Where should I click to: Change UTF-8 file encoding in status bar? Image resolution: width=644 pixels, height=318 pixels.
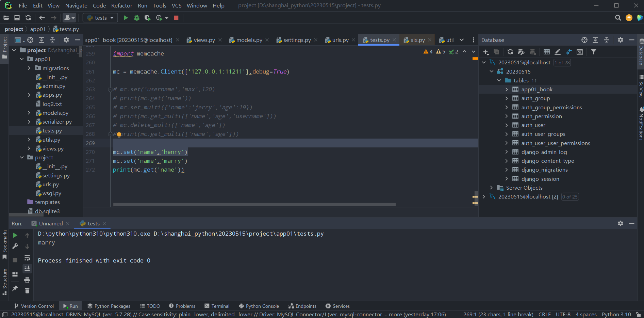563,314
